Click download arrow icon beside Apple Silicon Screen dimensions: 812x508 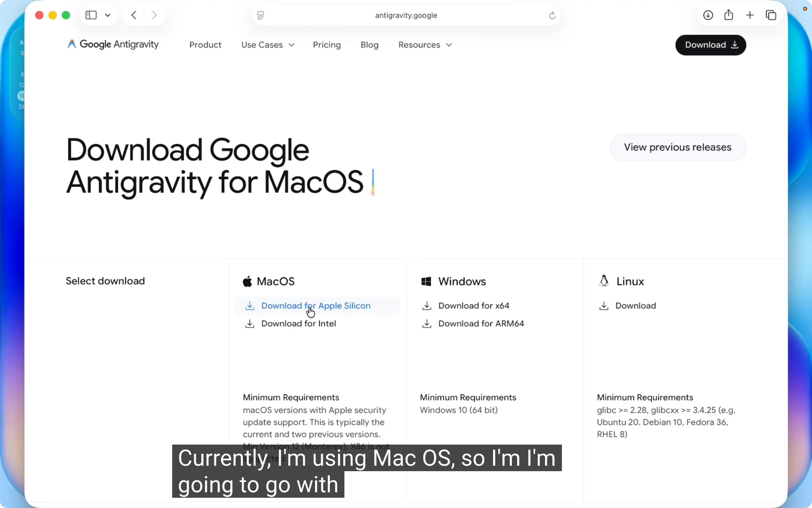pos(250,306)
